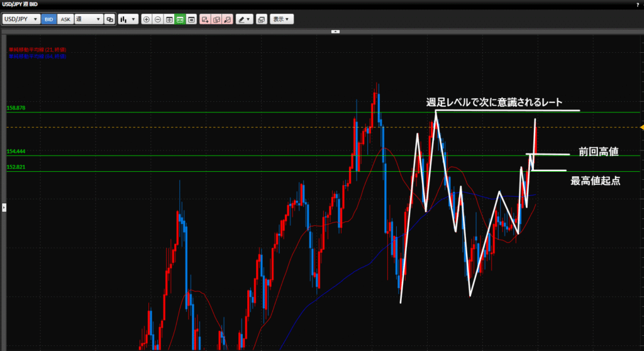Open the USD/JPY currency pair dropdown
This screenshot has width=644, height=351.
tap(21, 19)
